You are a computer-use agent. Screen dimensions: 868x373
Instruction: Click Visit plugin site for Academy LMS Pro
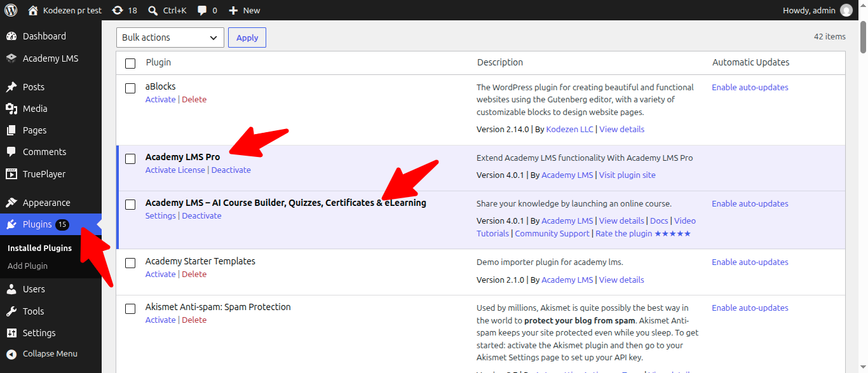click(627, 175)
